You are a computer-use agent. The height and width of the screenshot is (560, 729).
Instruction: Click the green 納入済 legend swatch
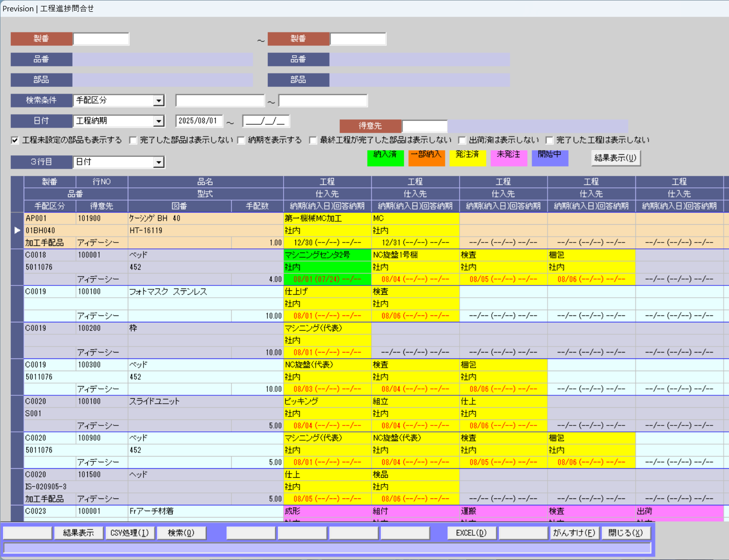point(385,158)
